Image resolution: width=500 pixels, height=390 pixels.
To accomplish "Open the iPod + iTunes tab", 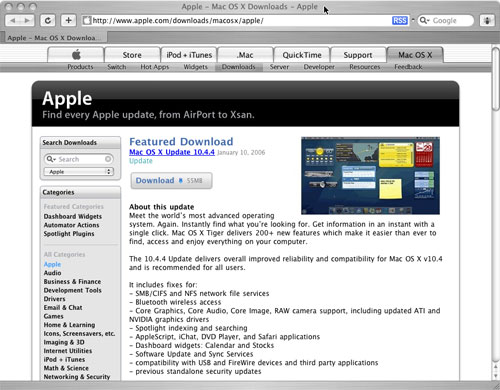I will 189,55.
